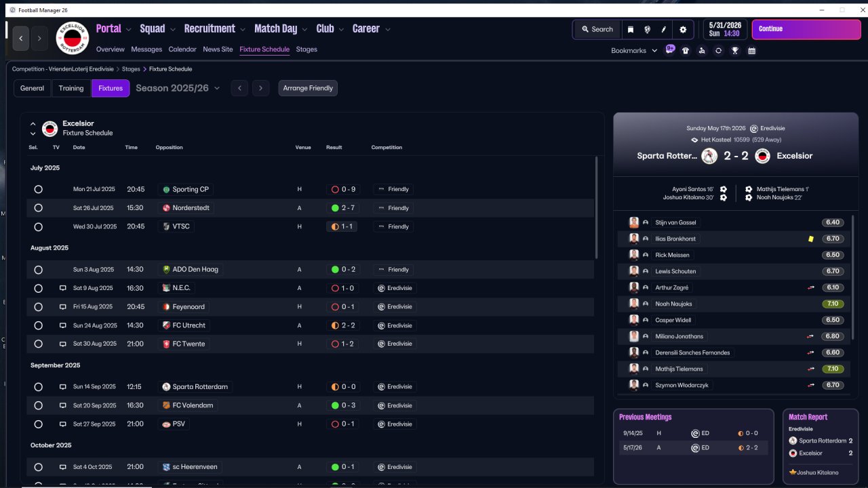Viewport: 868px width, 488px height.
Task: Click the calendar shortcut icon under Continue
Action: click(751, 50)
